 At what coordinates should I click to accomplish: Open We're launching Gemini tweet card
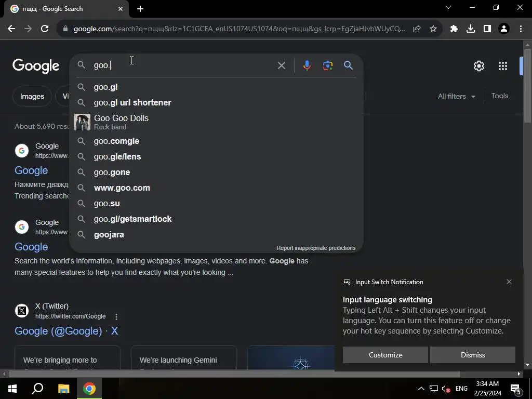183,357
